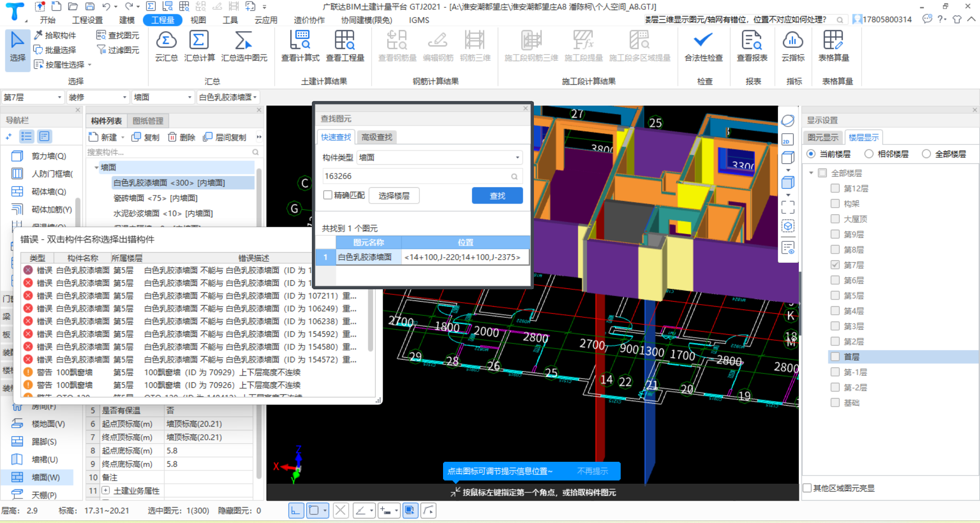
Task: Switch to 高级查找 tab
Action: pos(377,137)
